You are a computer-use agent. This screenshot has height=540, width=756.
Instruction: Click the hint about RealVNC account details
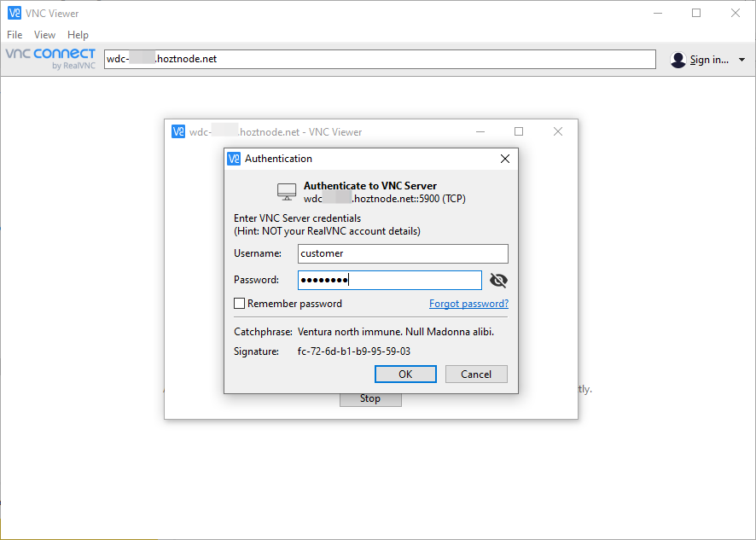328,231
